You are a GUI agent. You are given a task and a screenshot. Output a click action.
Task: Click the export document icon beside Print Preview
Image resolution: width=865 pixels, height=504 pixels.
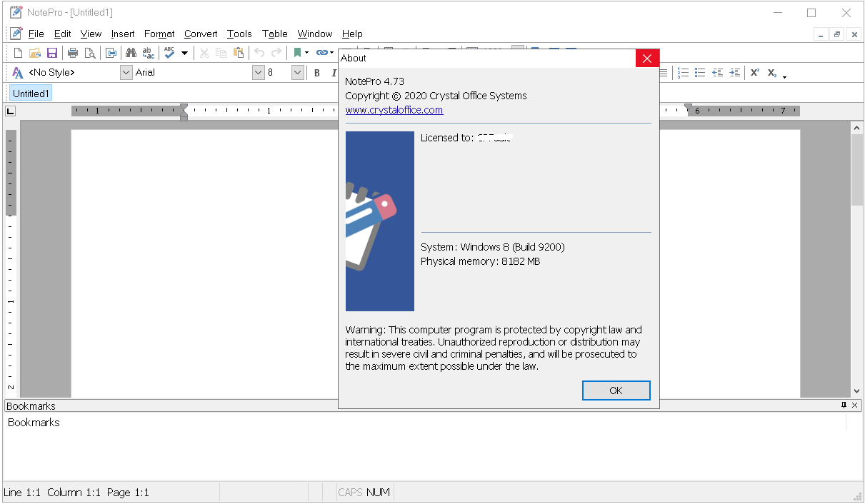(x=111, y=53)
